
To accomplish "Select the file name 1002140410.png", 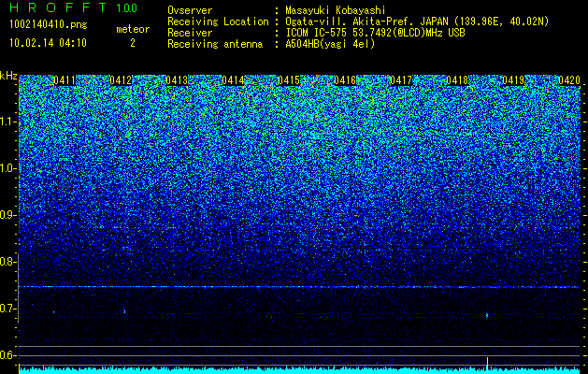I will 49,24.
